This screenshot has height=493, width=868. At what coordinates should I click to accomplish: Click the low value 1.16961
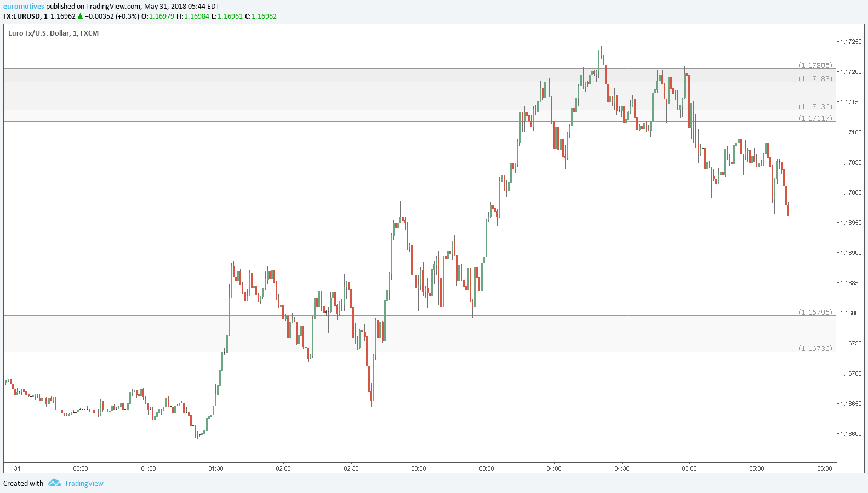click(230, 16)
